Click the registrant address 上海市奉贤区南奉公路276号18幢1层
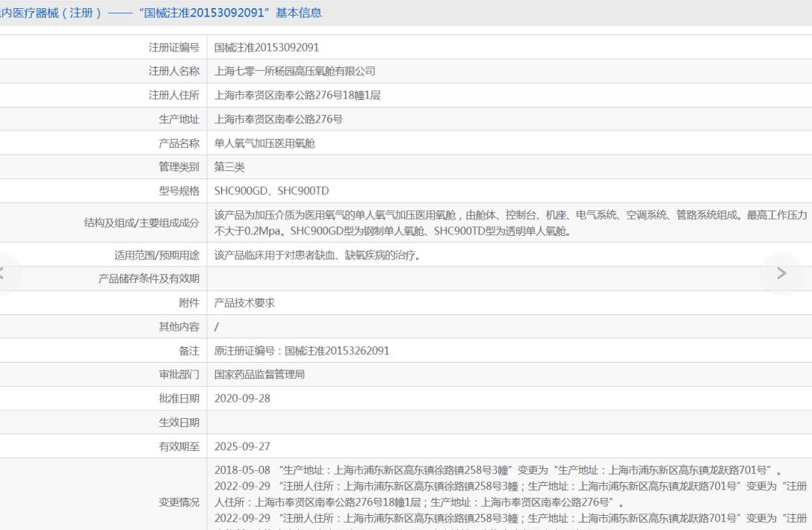The width and height of the screenshot is (812, 530). (x=297, y=96)
